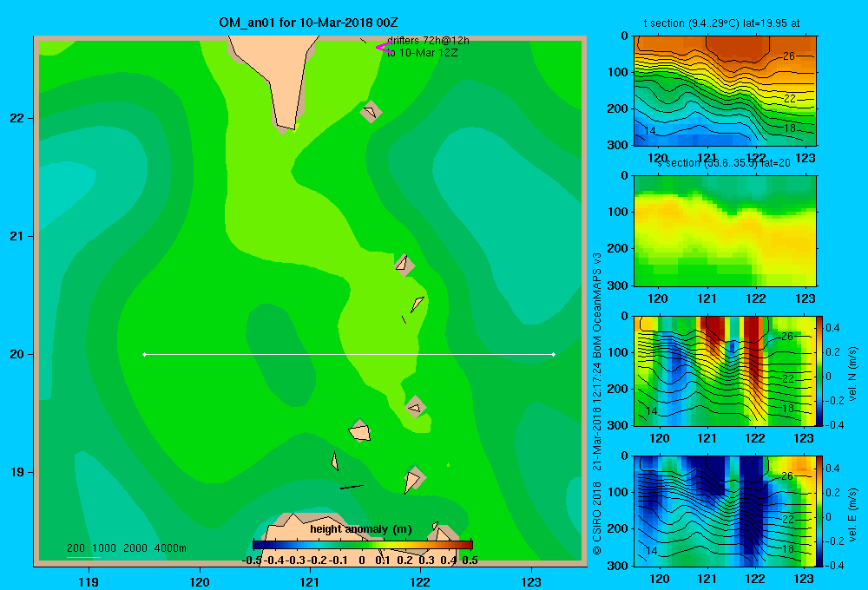Screen dimensions: 868x590
Task: Click the 22 contour label in vel. N section
Action: coord(788,378)
